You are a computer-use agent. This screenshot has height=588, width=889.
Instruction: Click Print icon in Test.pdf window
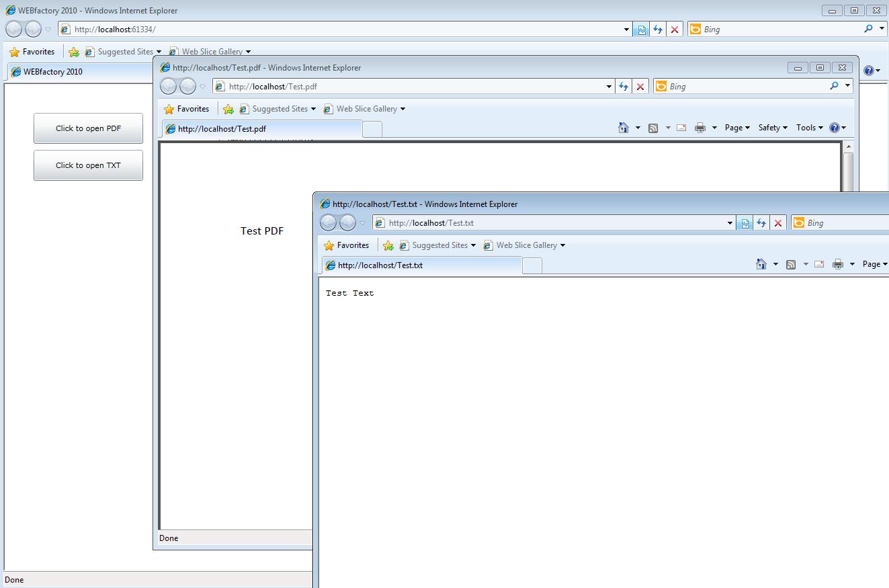(x=700, y=128)
